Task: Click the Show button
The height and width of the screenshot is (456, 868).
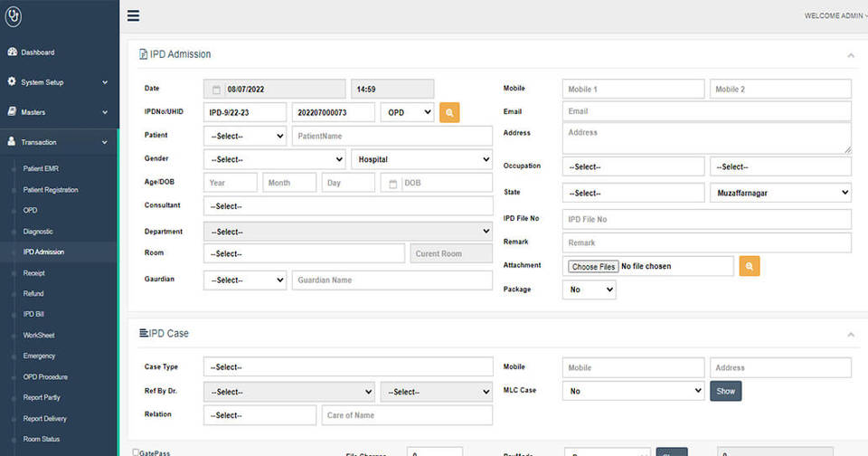Action: (725, 391)
